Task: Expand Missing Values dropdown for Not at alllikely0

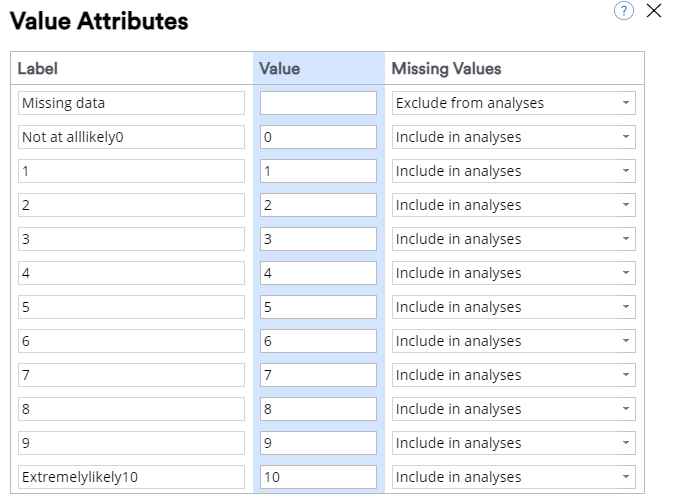Action: pos(513,137)
